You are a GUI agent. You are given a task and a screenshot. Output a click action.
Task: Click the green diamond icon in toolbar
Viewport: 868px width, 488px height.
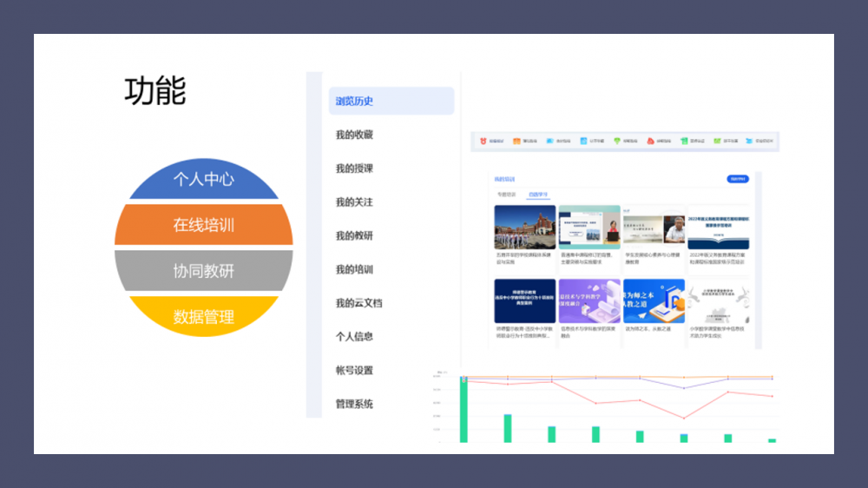point(617,141)
